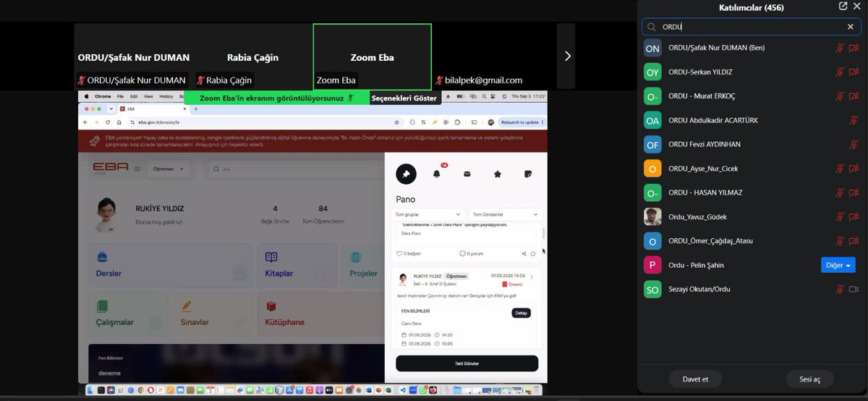Toggle ORDU_Ayse_Nur_Cicek microphone icon

840,169
